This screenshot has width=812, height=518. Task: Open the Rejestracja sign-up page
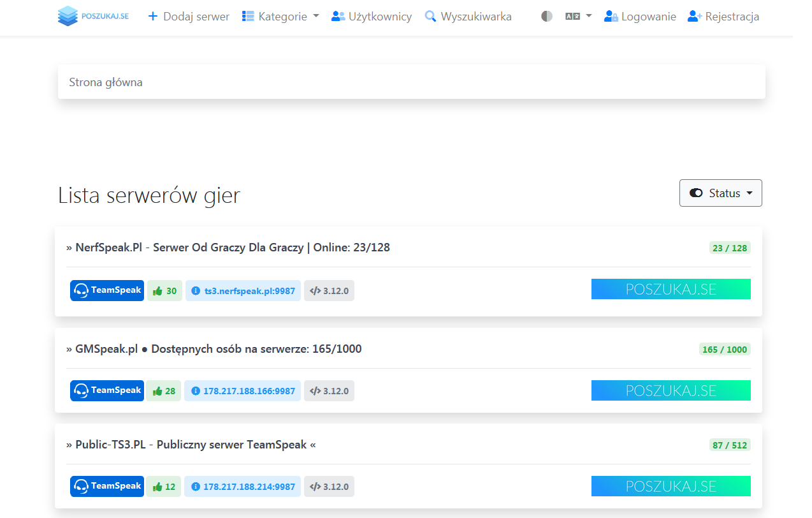tap(723, 17)
